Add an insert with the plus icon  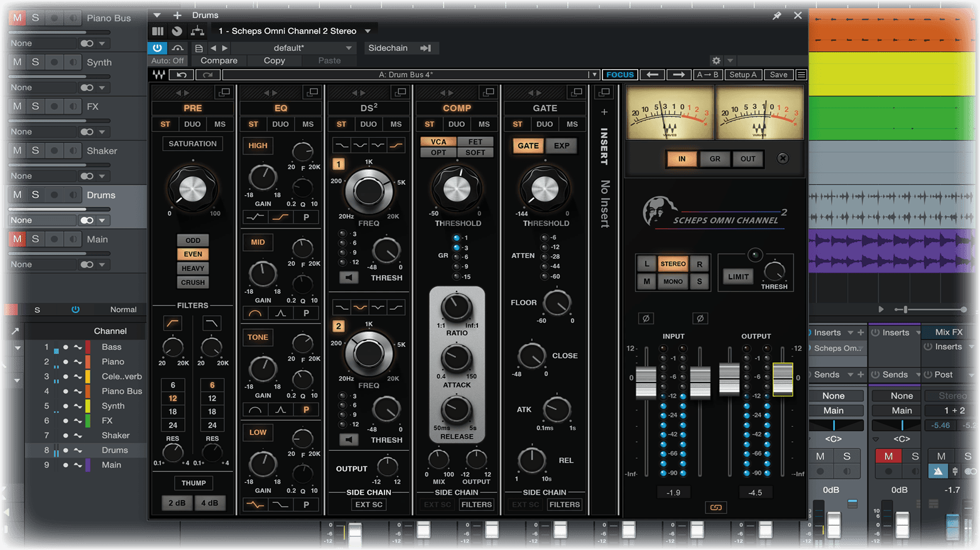click(604, 112)
